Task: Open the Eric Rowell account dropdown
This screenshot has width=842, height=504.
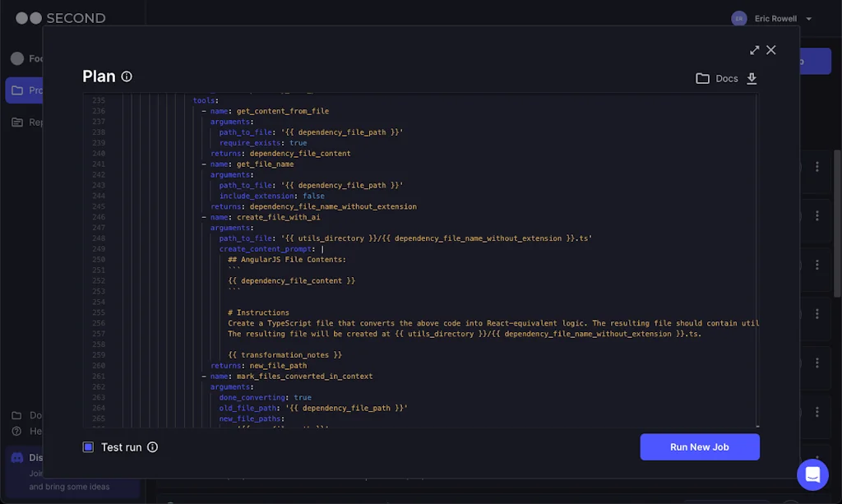Action: pyautogui.click(x=809, y=18)
